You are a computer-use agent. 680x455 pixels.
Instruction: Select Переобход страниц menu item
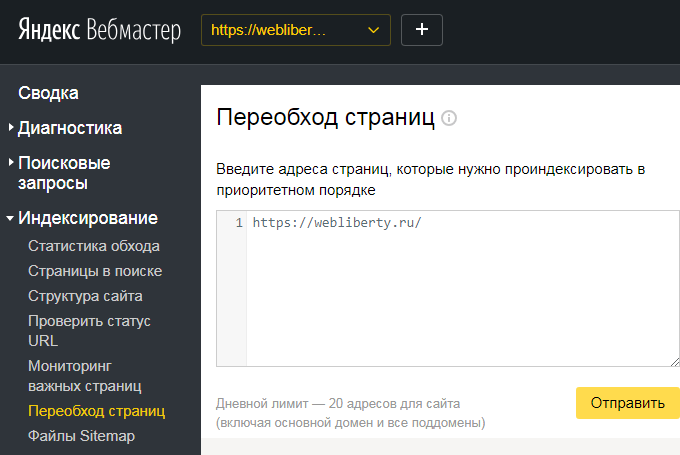96,411
